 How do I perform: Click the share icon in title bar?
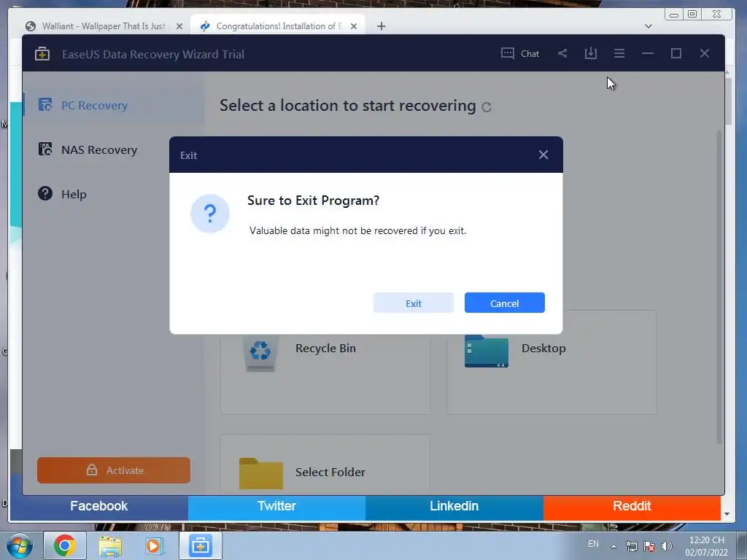(562, 53)
